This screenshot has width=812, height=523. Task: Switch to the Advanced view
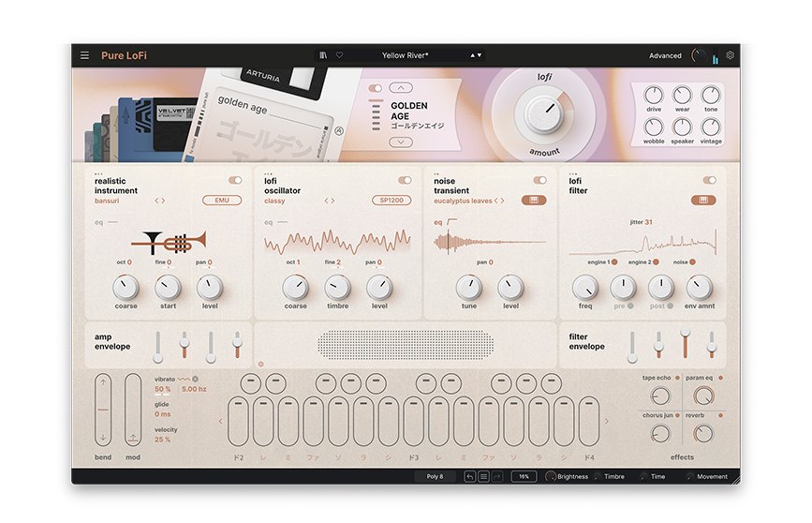(x=665, y=55)
